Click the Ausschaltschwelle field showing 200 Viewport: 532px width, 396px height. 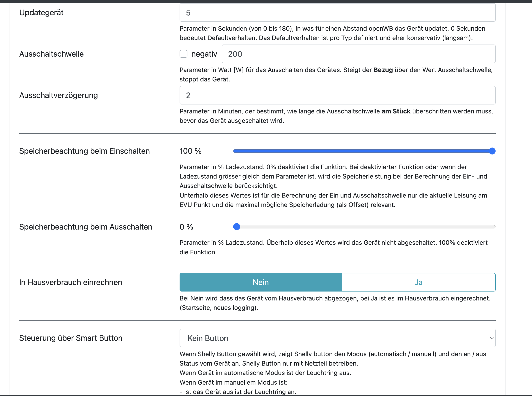coord(358,54)
